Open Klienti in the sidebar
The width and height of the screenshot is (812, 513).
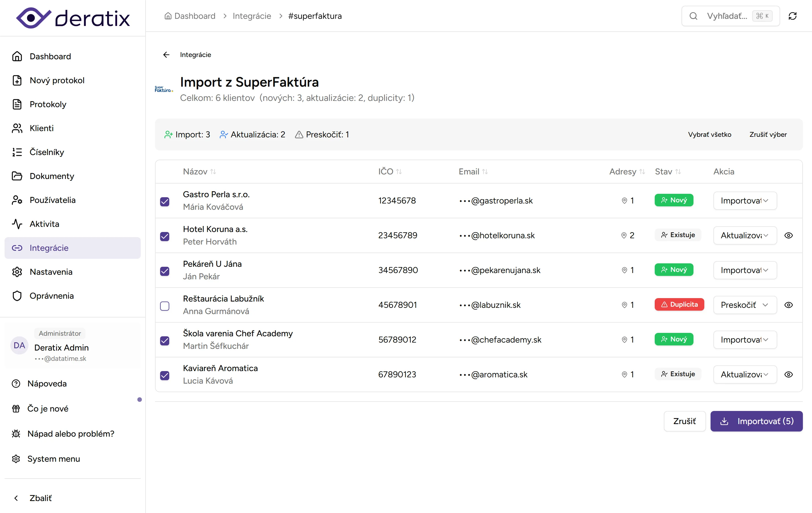tap(42, 128)
